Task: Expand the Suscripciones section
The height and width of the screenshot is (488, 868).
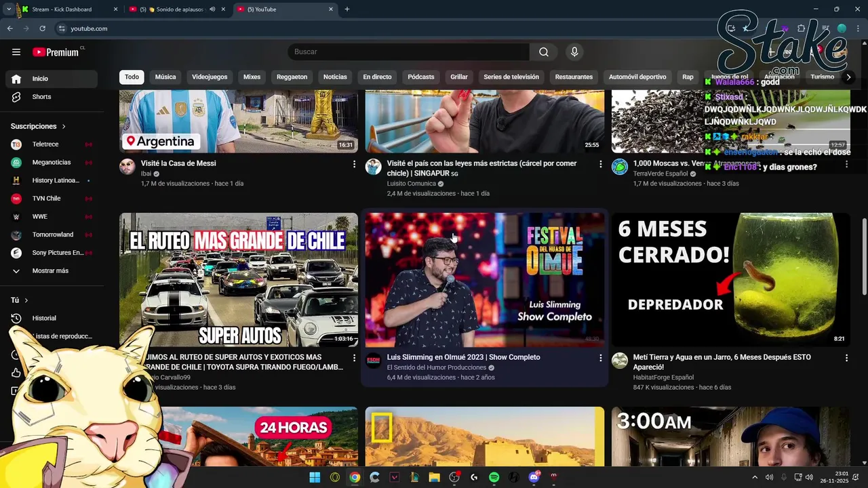Action: 39,127
